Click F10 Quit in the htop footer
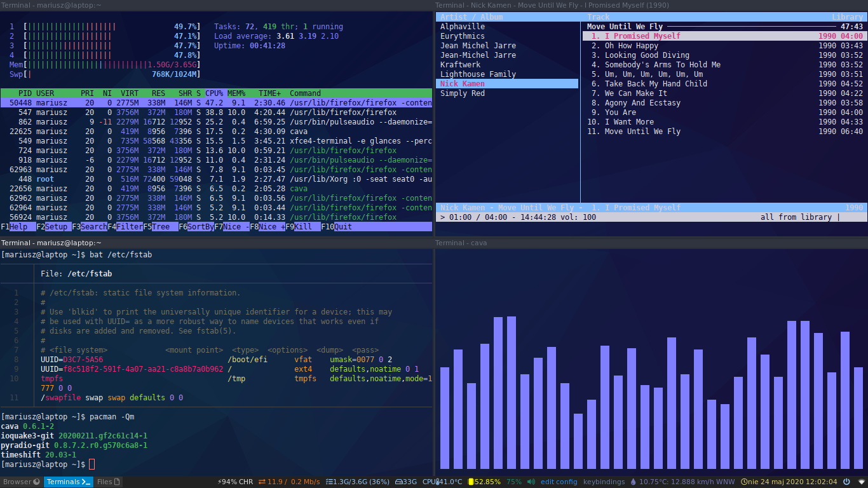 click(337, 227)
